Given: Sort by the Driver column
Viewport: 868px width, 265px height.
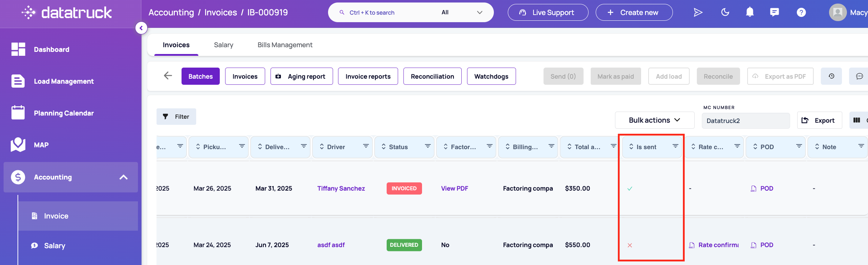Looking at the screenshot, I should [322, 147].
